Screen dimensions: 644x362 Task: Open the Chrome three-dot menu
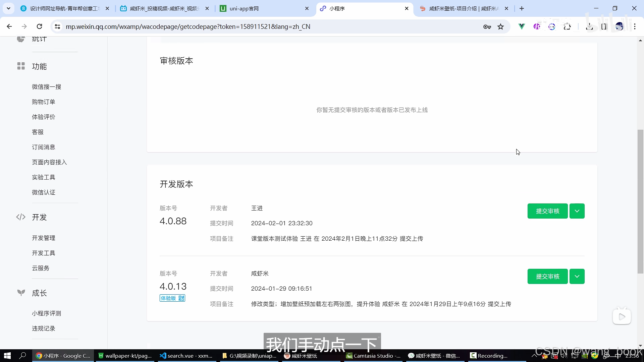[x=635, y=26]
